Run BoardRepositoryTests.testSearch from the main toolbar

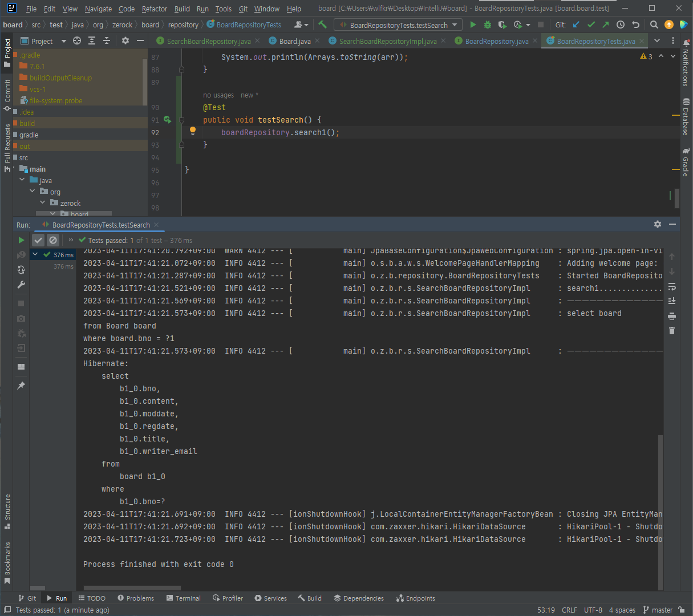[x=473, y=25]
